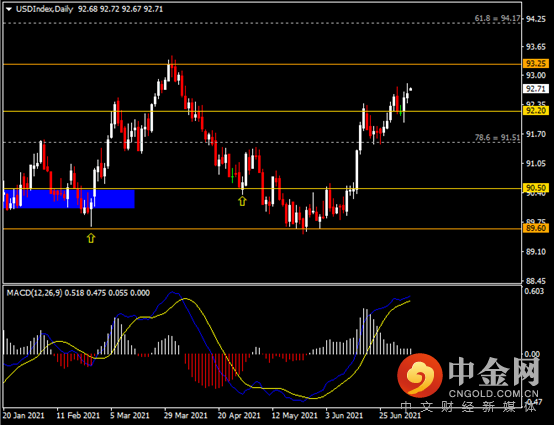Select the 92.20 yellow price label
The height and width of the screenshot is (425, 554).
pyautogui.click(x=536, y=111)
